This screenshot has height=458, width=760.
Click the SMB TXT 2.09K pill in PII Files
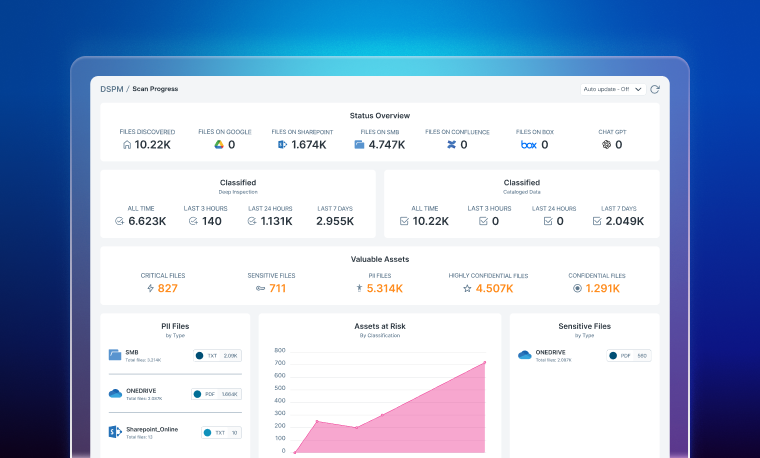pos(216,355)
